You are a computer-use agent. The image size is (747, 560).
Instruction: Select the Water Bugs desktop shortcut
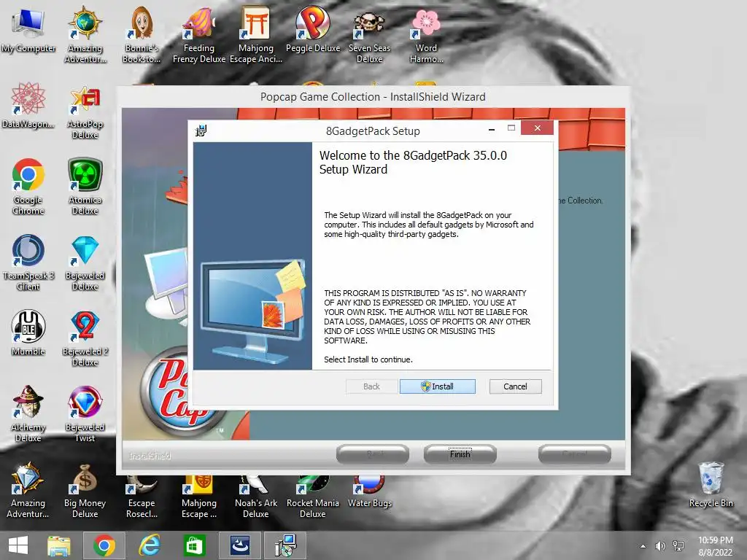(369, 491)
